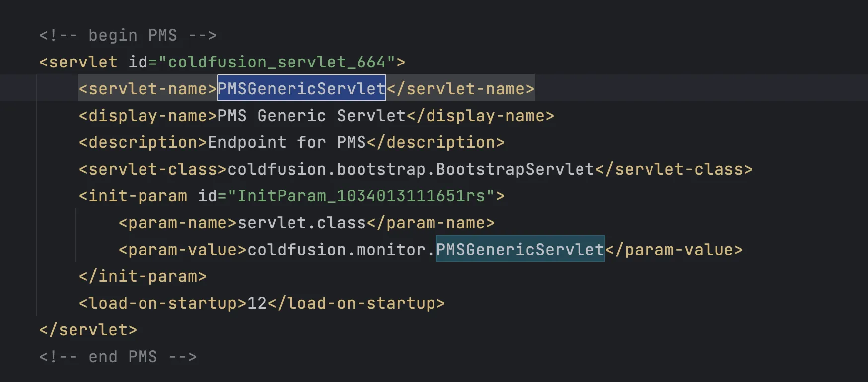Click the closing init-param tag
This screenshot has width=868, height=382.
point(143,276)
